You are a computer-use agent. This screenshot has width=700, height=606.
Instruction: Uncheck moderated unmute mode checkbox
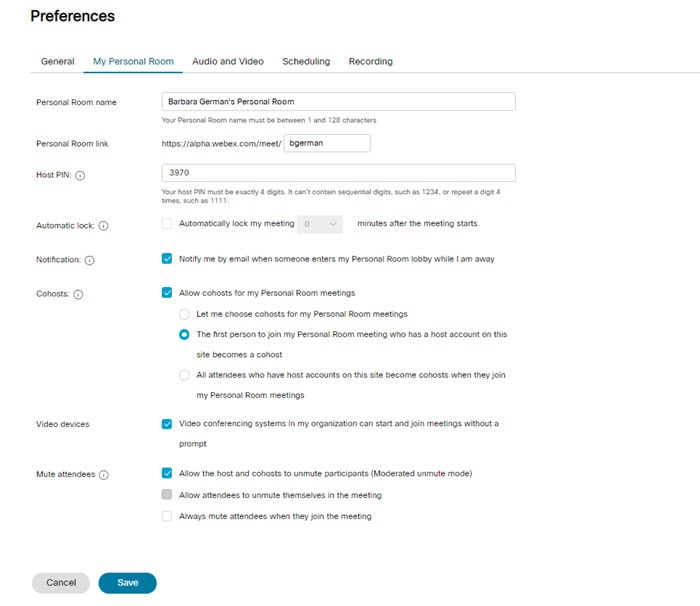pyautogui.click(x=167, y=473)
